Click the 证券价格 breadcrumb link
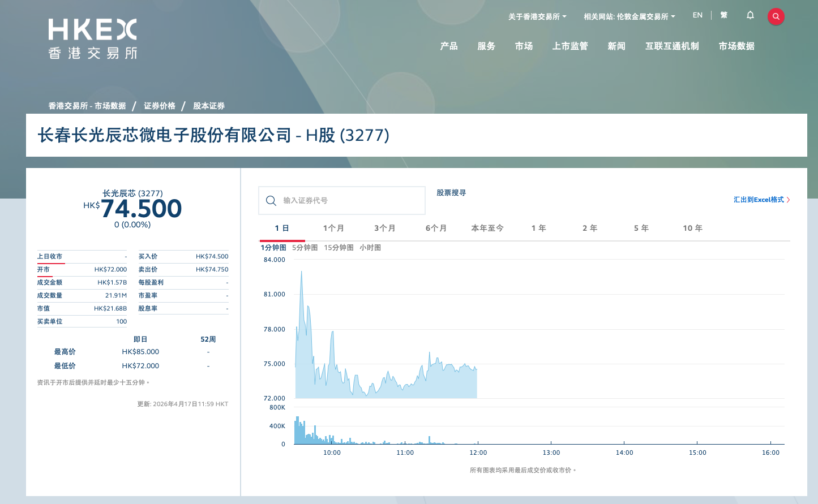This screenshot has width=818, height=504. (x=160, y=106)
